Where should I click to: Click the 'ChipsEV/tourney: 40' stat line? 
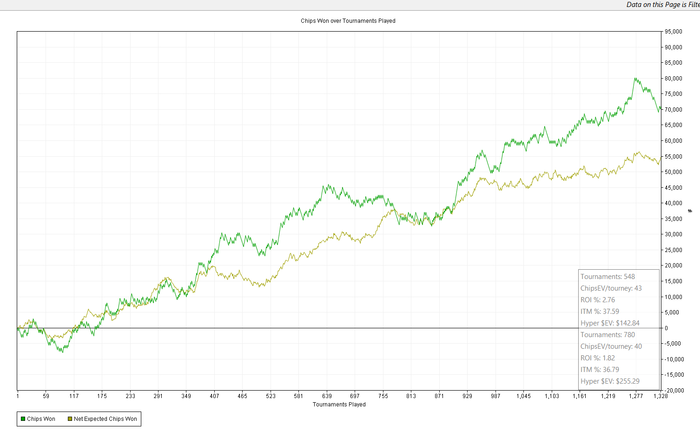tap(611, 346)
